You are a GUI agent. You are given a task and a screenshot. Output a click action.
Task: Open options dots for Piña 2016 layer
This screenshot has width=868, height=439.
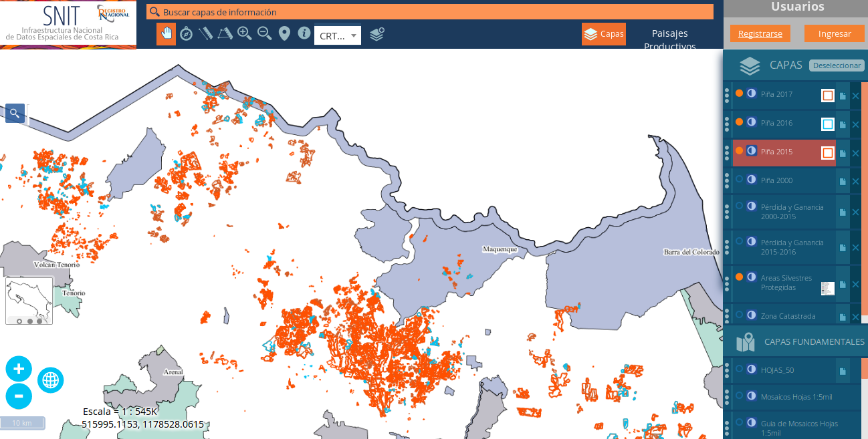pyautogui.click(x=727, y=123)
